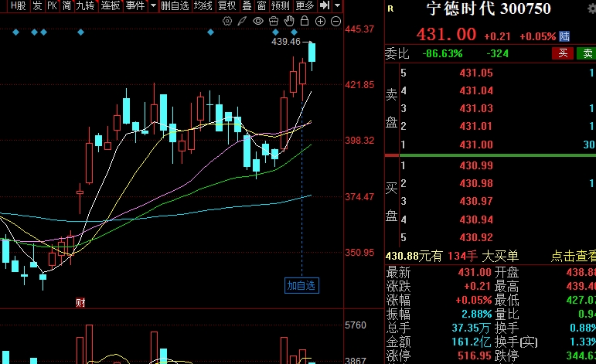The image size is (596, 364).
Task: Click the 陆 badge next to +0.05%
Action: 564,36
